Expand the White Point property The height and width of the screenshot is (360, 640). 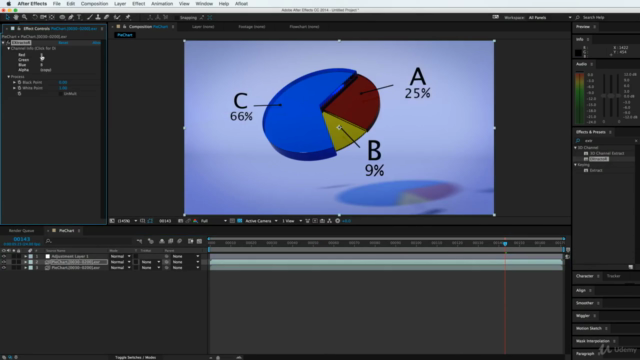click(x=14, y=88)
